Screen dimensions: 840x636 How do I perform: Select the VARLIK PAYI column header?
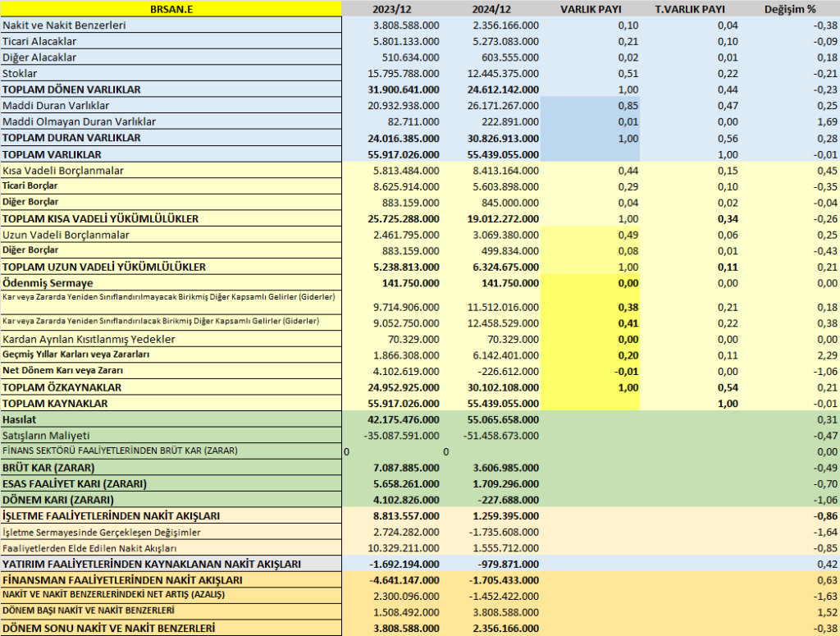[591, 9]
